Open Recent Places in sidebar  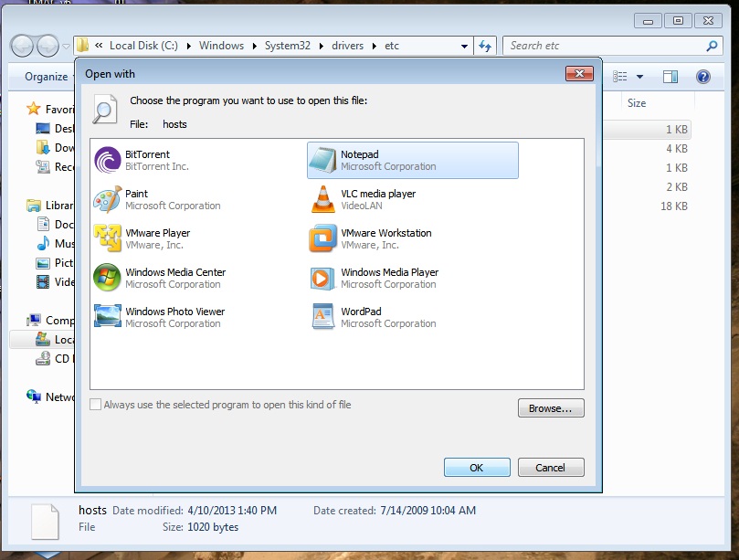(55, 167)
